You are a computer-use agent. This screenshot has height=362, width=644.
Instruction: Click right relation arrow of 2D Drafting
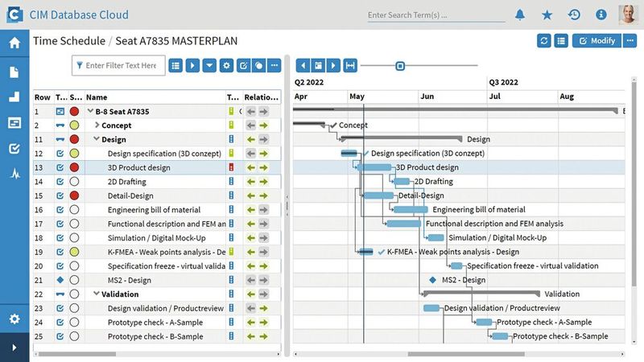(264, 182)
